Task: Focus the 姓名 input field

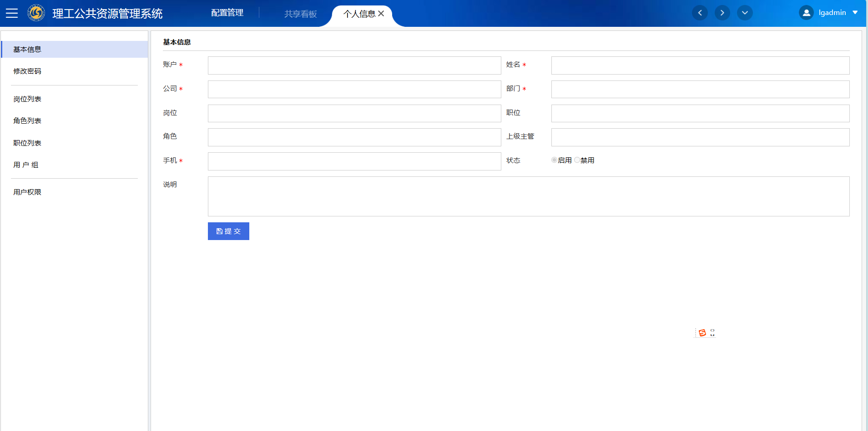Action: click(x=700, y=65)
